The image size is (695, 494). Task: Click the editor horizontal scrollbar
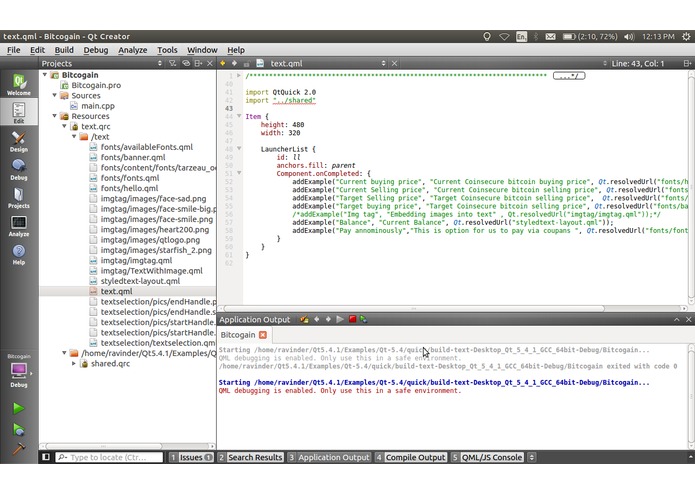point(414,308)
